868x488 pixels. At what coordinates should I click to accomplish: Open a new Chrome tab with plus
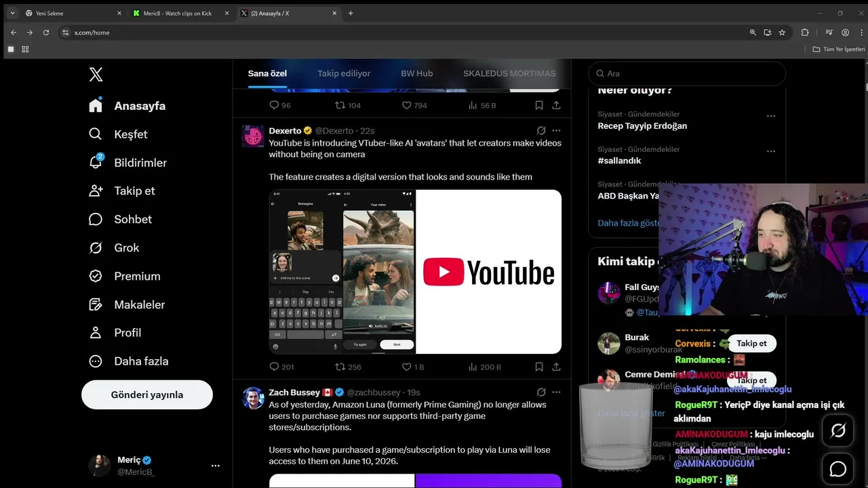pos(351,13)
